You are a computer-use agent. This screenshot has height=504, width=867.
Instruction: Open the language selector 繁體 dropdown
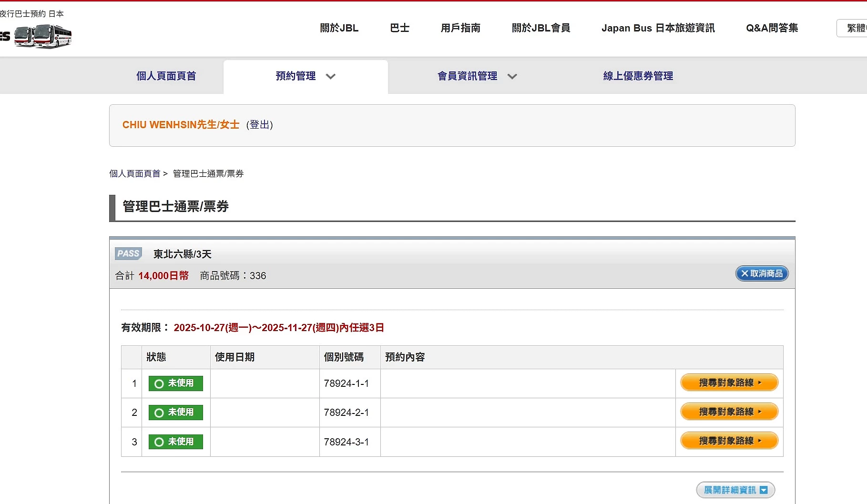coord(854,28)
